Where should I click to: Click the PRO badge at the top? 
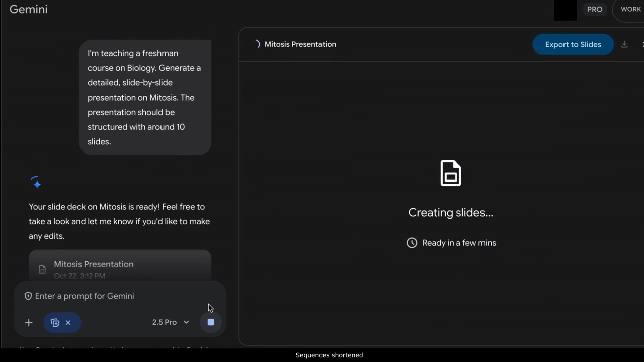click(x=595, y=9)
